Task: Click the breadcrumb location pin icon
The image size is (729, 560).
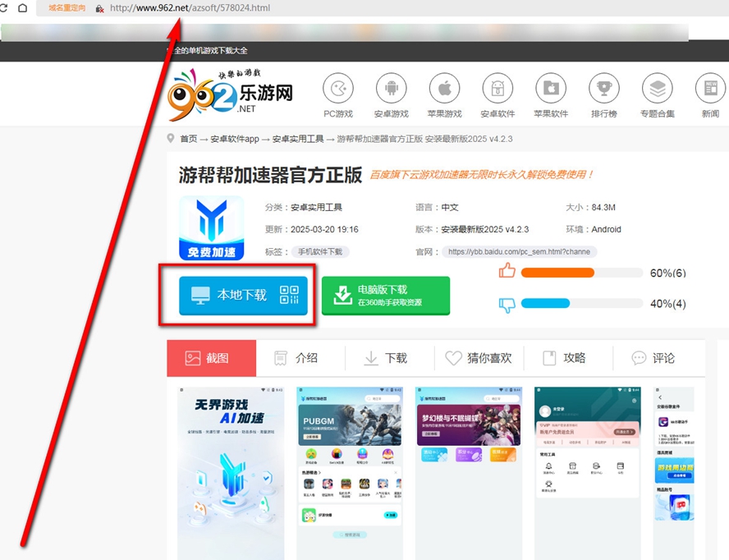Action: 171,139
